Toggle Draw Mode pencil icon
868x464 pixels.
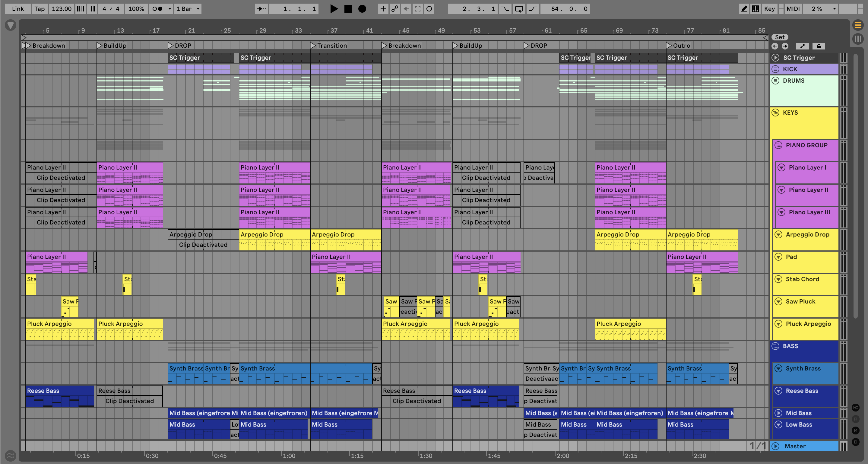click(744, 9)
